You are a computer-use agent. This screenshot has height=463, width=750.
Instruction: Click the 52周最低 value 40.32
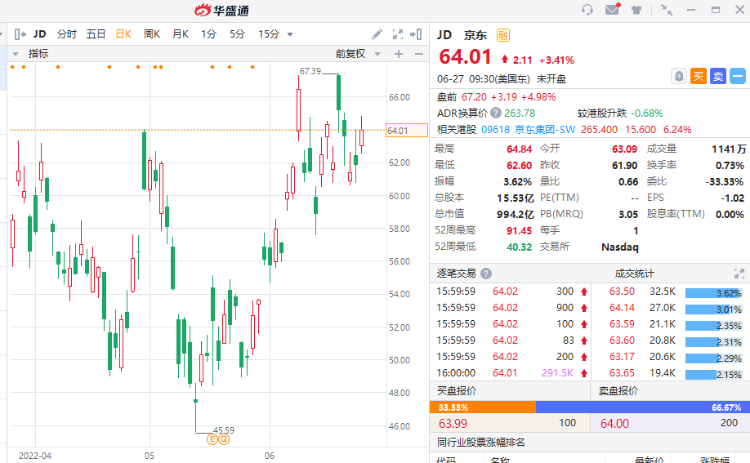[519, 247]
